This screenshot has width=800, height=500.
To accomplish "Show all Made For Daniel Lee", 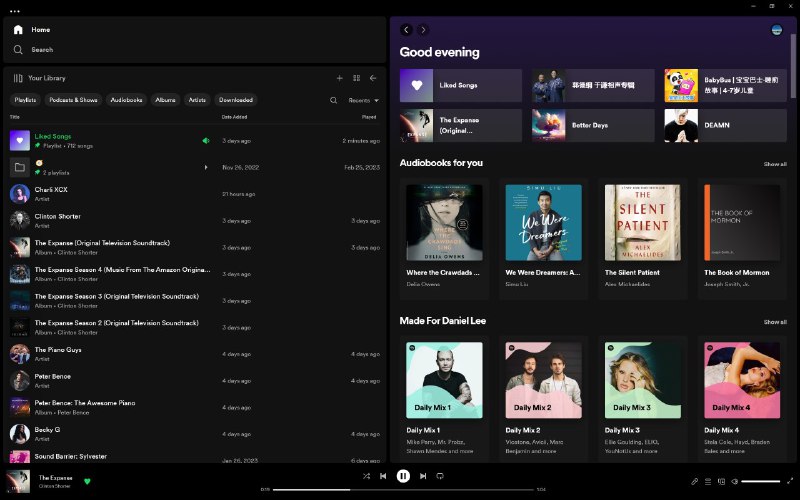I will pos(775,322).
